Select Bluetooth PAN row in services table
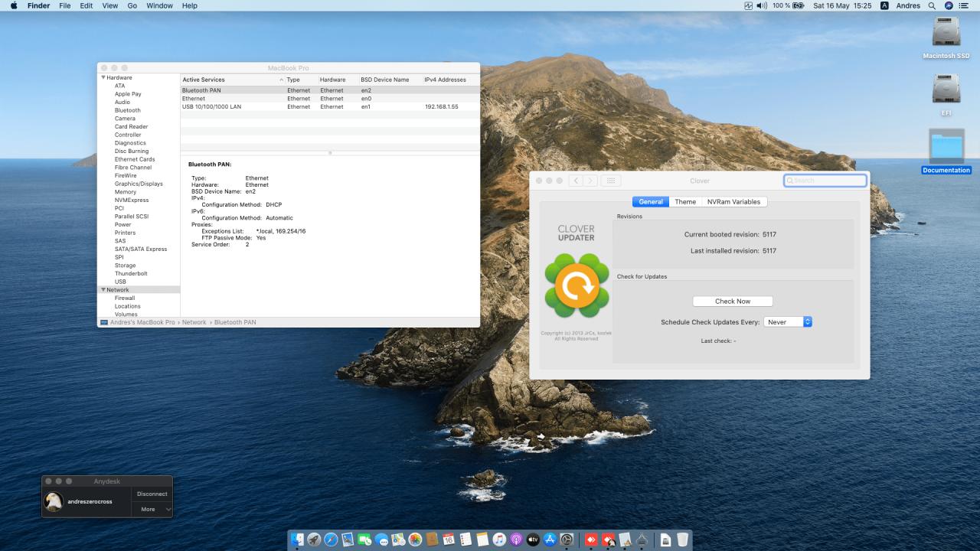980x551 pixels. [x=330, y=90]
